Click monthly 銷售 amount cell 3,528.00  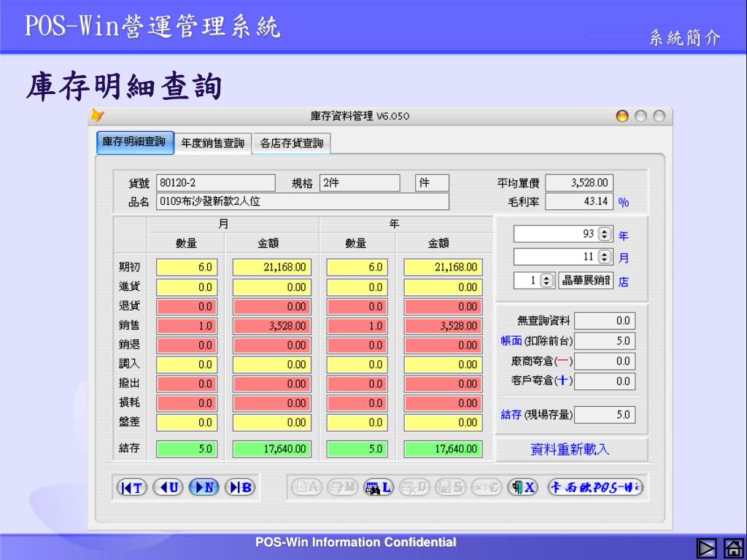click(272, 326)
